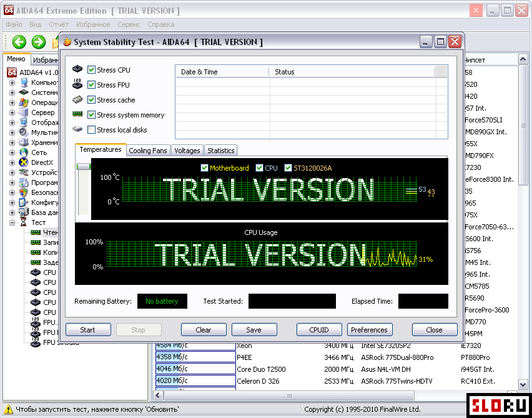Start the stability test with Start button
This screenshot has width=532, height=418.
(x=88, y=330)
